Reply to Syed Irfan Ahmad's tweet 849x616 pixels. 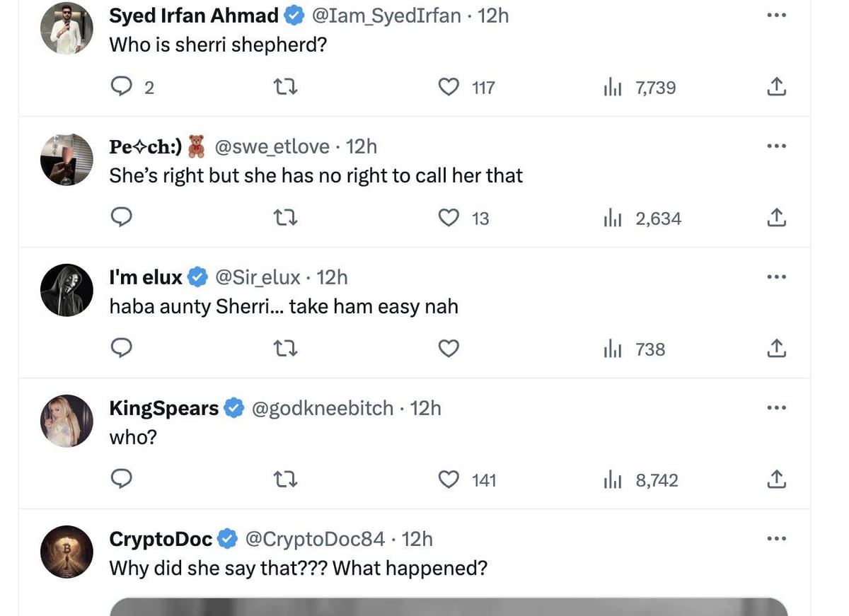click(x=122, y=86)
